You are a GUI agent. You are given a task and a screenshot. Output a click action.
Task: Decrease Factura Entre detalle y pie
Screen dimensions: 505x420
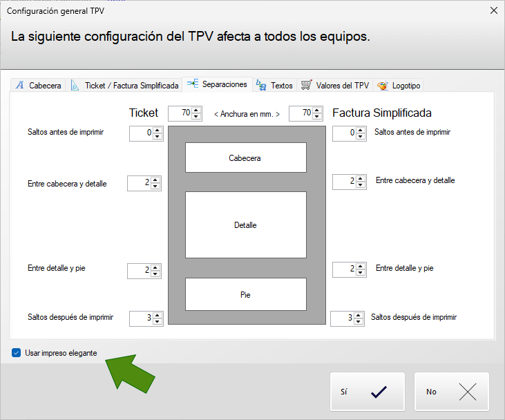361,272
